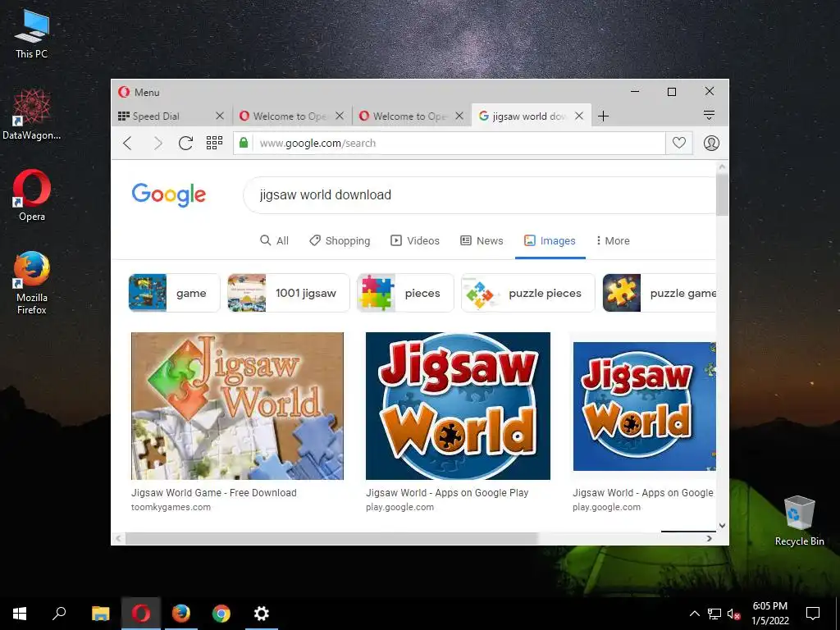Click Opera icon in taskbar
The width and height of the screenshot is (840, 630).
[141, 614]
